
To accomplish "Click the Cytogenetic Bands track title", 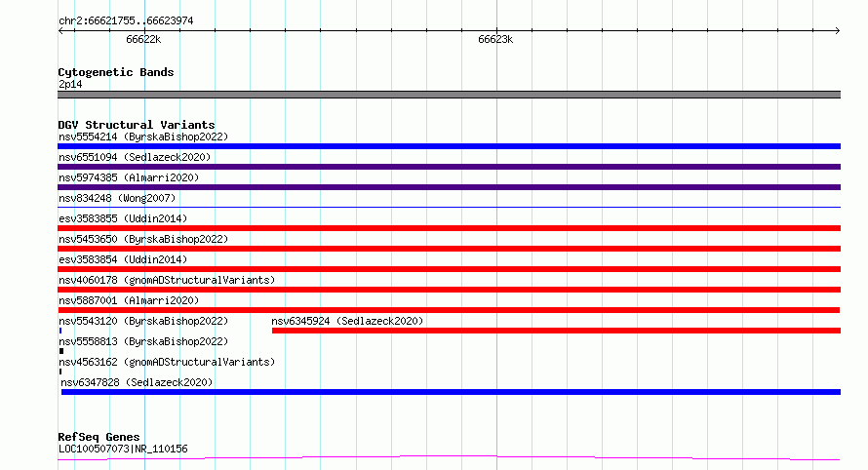I will click(x=116, y=72).
